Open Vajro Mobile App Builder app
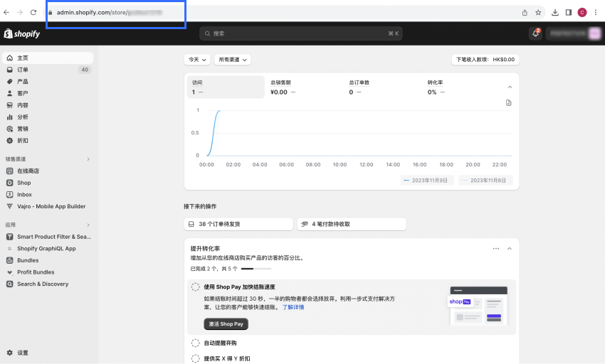Screen dimensions: 605x364 [x=51, y=206]
